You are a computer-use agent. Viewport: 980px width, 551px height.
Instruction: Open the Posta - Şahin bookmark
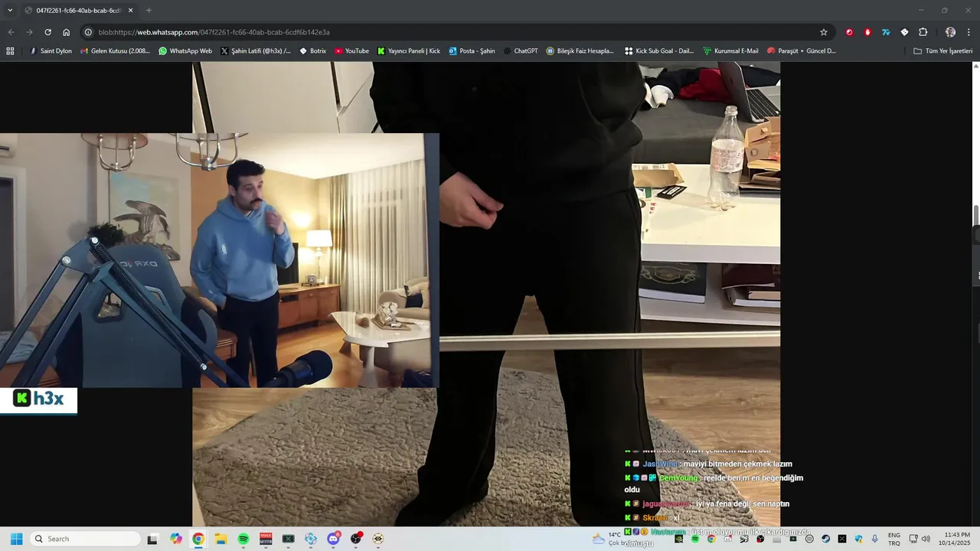pyautogui.click(x=472, y=51)
